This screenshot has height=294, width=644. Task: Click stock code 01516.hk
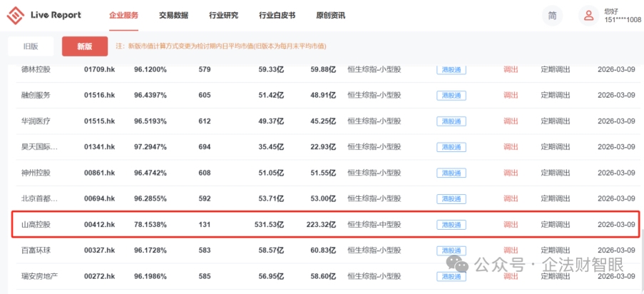[99, 96]
